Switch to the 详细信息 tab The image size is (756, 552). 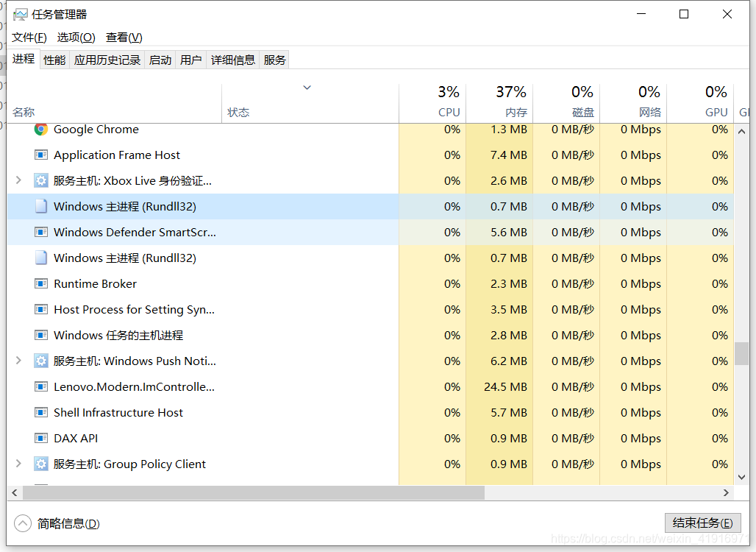tap(233, 60)
